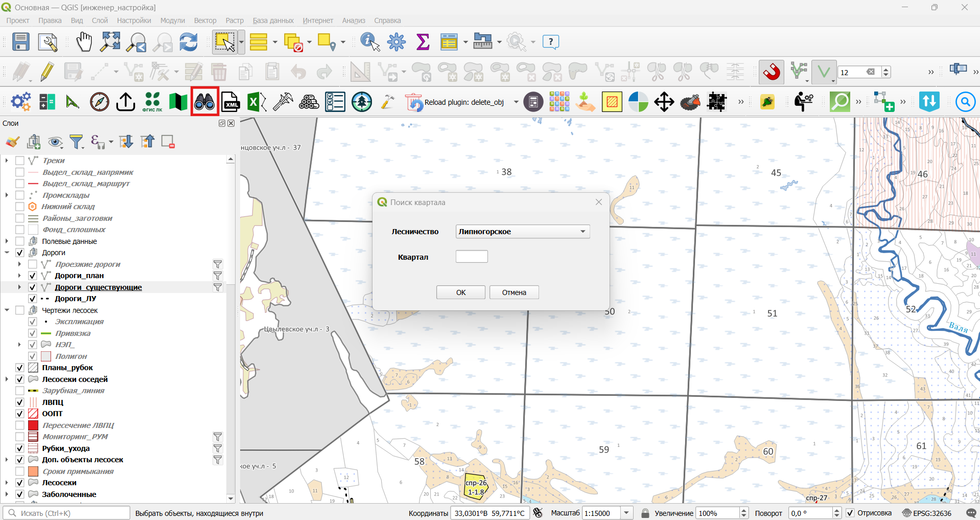Viewport: 980px width, 520px height.
Task: Click the Zoom Full extent icon
Action: coord(110,42)
